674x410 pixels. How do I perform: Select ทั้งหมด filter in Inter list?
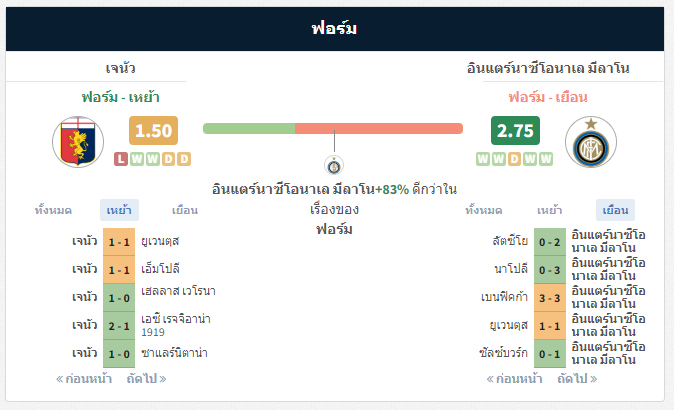pos(484,210)
